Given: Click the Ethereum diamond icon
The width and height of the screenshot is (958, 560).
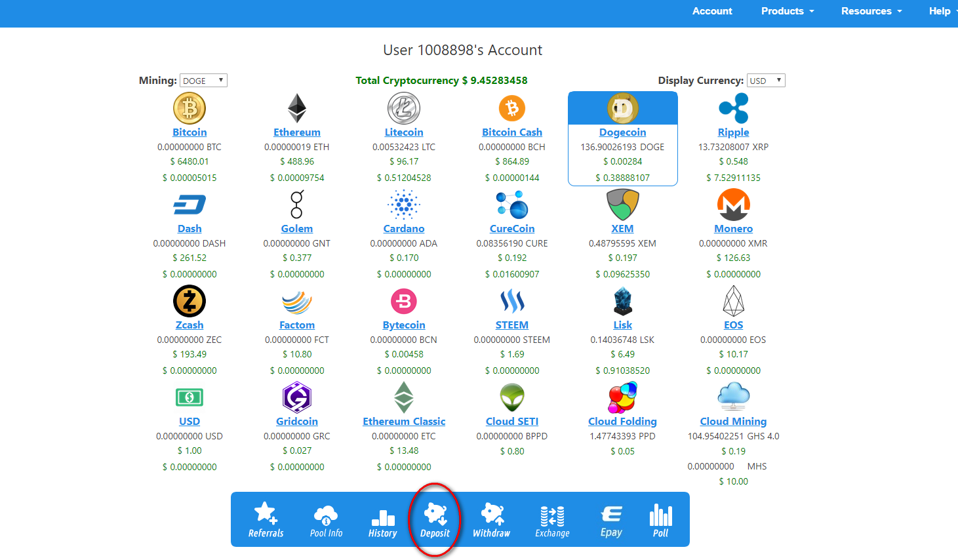Looking at the screenshot, I should 297,108.
